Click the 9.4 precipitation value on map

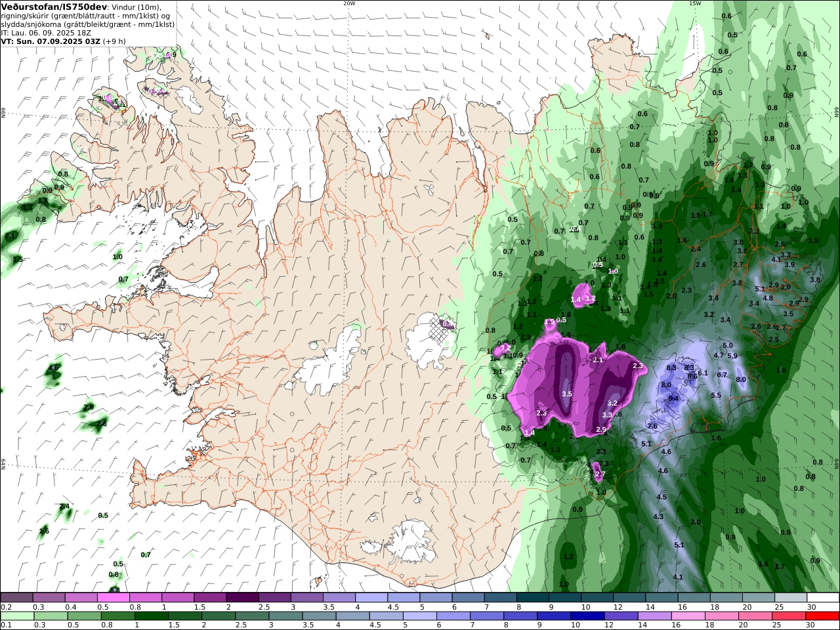coord(673,398)
